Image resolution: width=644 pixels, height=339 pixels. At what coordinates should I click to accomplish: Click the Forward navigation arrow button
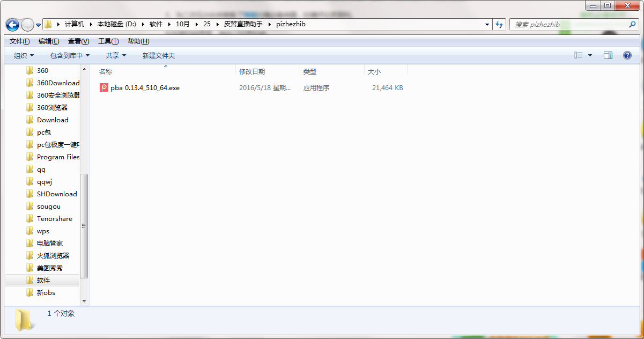[x=27, y=25]
